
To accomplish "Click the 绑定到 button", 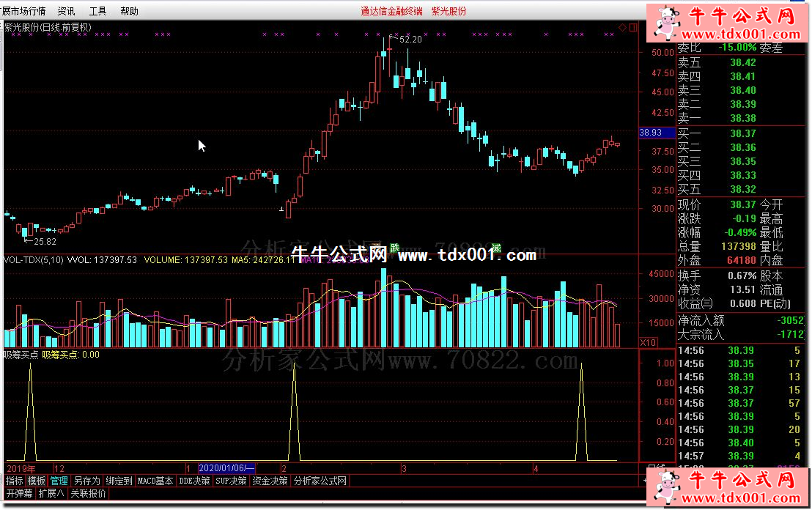I will click(x=119, y=481).
